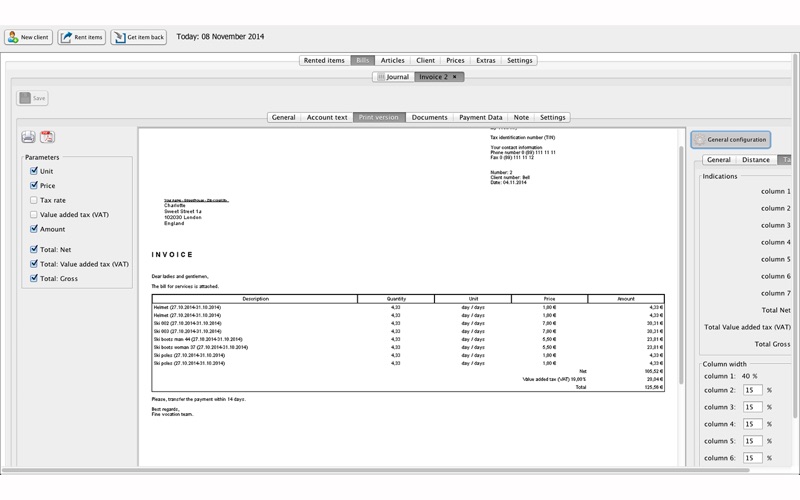Open the Note tab
Image resolution: width=800 pixels, height=500 pixels.
tap(521, 117)
